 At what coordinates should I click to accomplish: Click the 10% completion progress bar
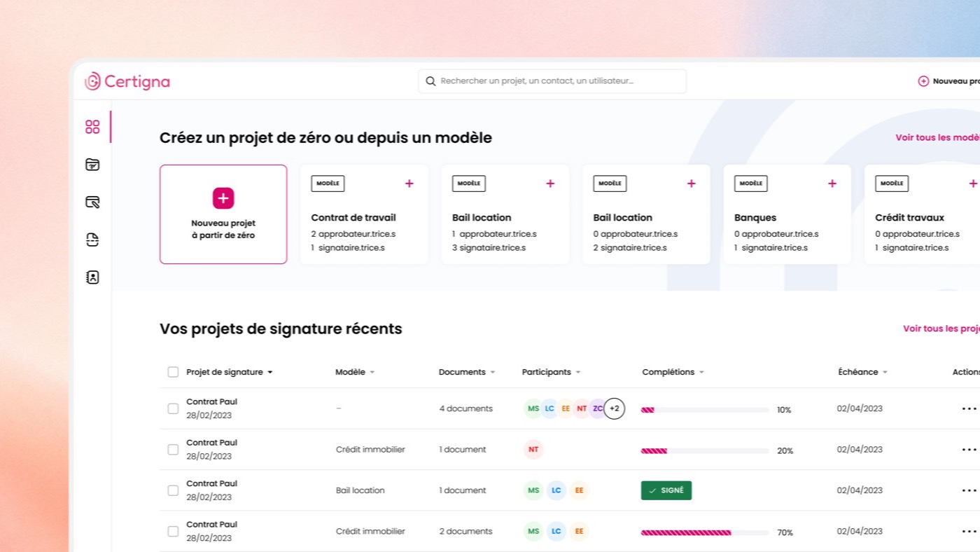pyautogui.click(x=705, y=410)
